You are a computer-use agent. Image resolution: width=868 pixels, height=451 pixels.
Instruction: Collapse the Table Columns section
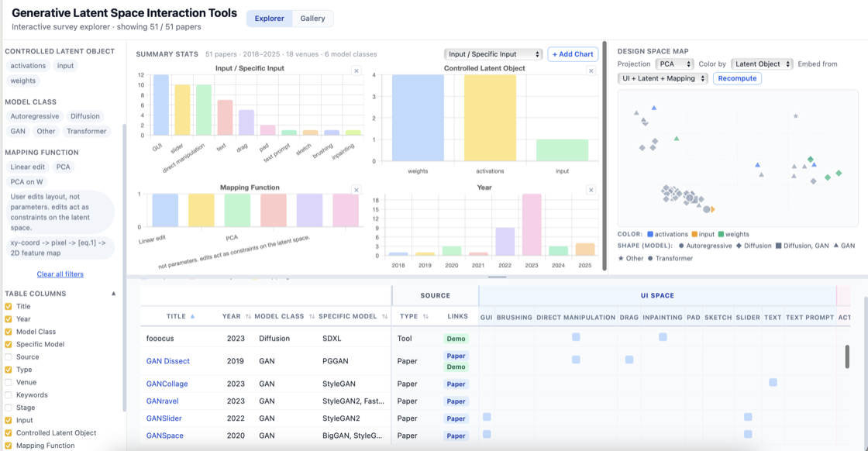(113, 293)
